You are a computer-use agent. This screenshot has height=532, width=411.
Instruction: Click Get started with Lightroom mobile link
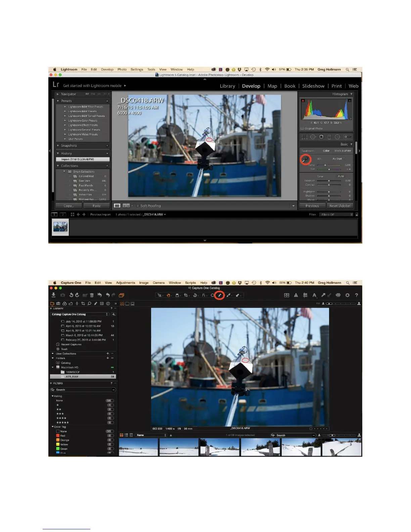click(x=92, y=86)
